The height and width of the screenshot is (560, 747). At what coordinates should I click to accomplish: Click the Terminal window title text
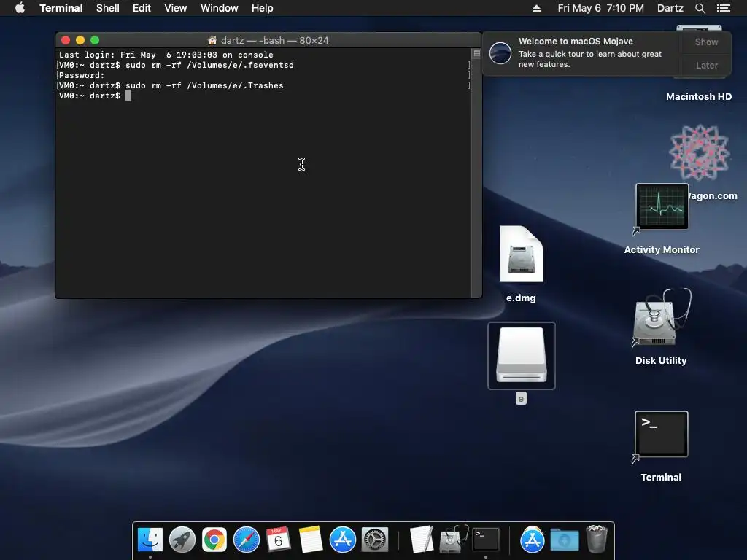274,41
